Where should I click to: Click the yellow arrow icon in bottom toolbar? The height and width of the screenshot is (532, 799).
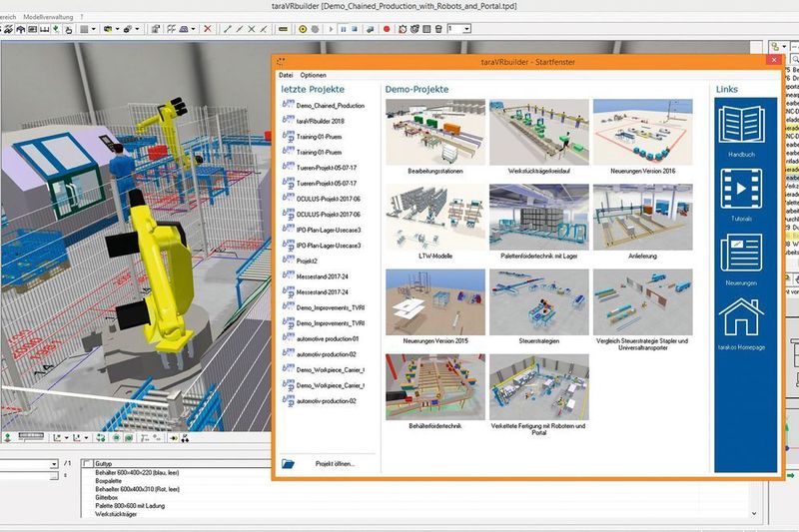174,438
